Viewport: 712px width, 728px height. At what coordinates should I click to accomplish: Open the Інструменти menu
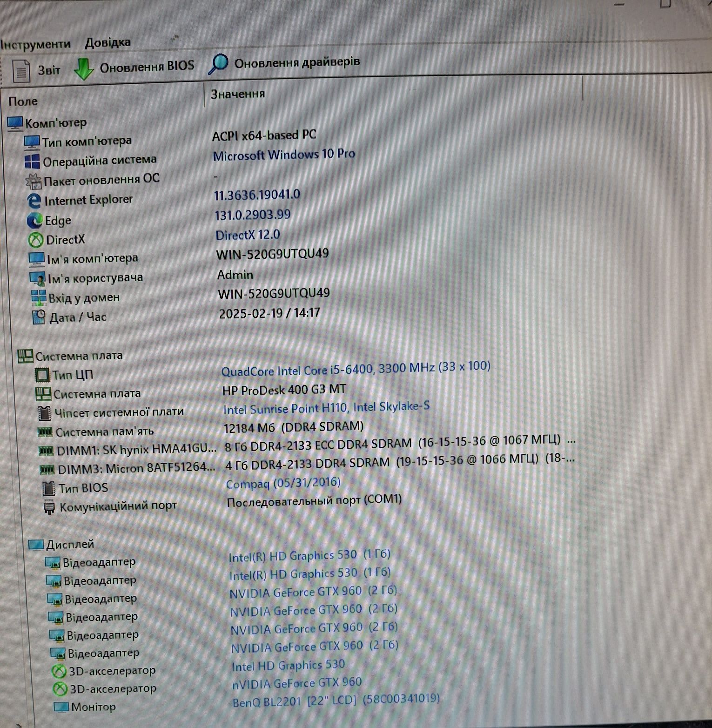(35, 44)
